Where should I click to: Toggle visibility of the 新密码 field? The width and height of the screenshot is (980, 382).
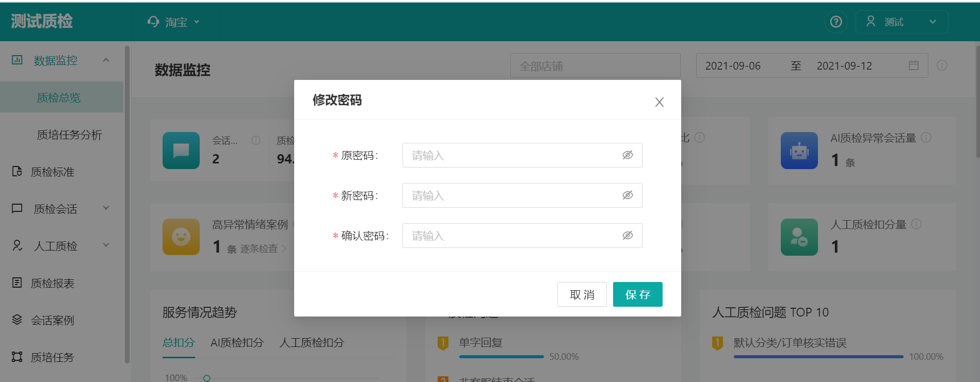click(628, 195)
